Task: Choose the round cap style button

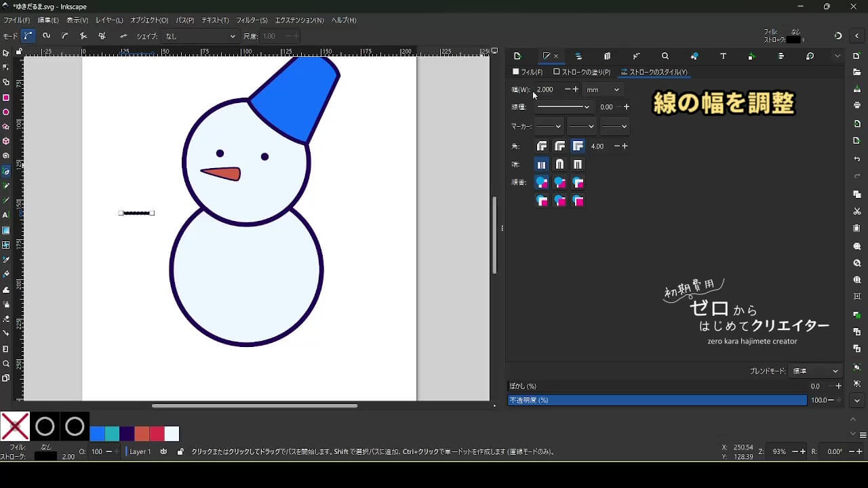Action: [x=559, y=165]
